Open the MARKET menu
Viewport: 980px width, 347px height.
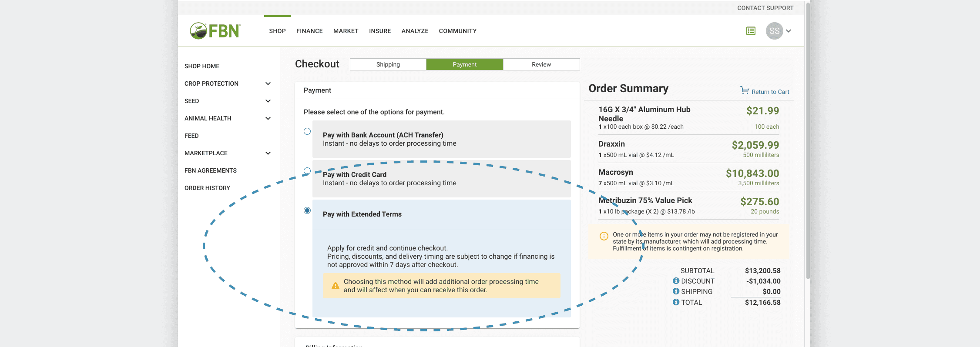[346, 31]
